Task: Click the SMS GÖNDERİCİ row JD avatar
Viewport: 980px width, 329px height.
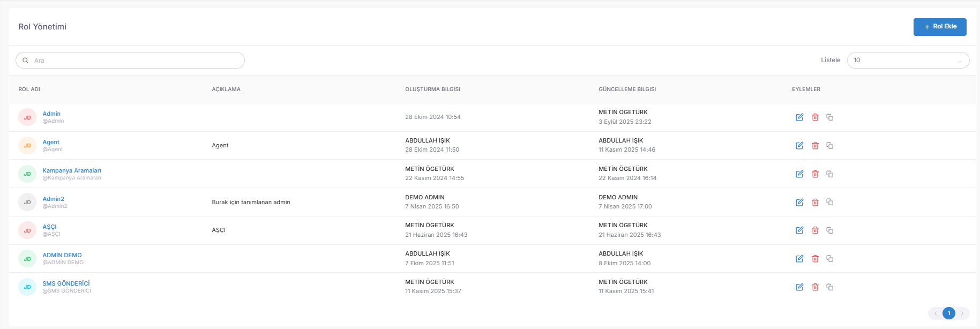Action: click(27, 287)
